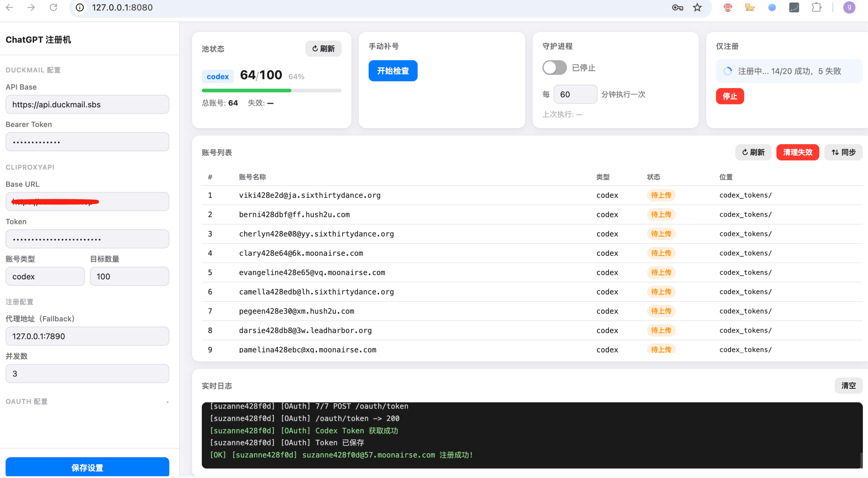Image resolution: width=868 pixels, height=478 pixels.
Task: Stop registration with the red 停止 button
Action: [x=730, y=96]
